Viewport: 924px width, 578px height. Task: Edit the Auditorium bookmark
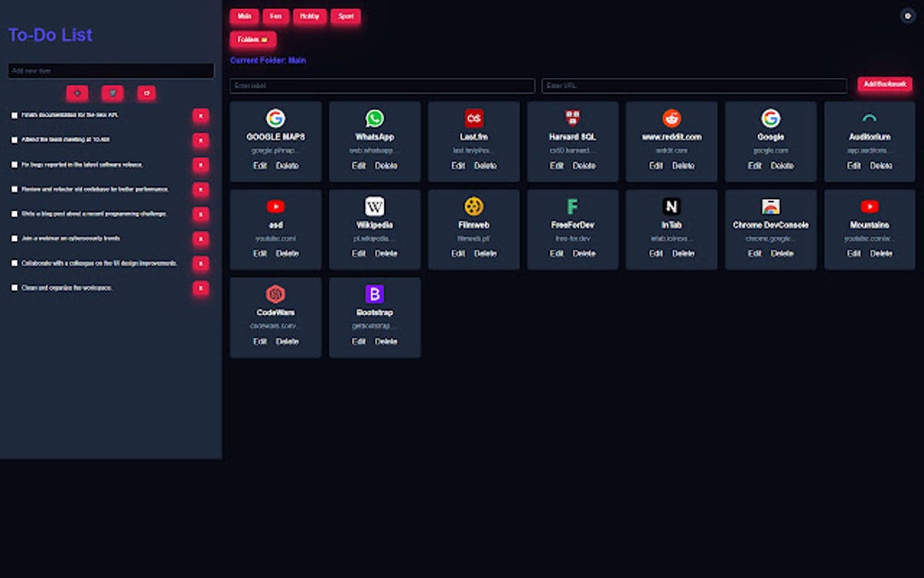[854, 166]
